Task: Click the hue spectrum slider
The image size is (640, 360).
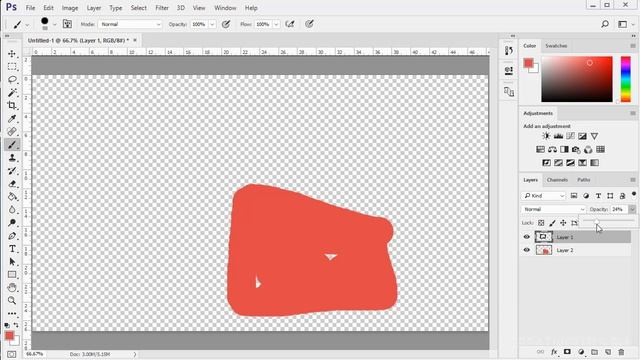Action: [626, 79]
